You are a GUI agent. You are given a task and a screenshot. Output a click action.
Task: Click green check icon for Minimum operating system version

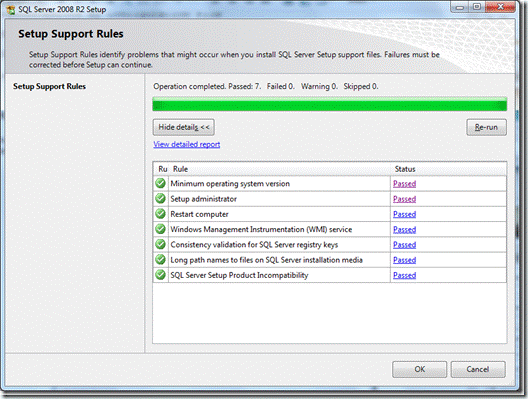(161, 184)
